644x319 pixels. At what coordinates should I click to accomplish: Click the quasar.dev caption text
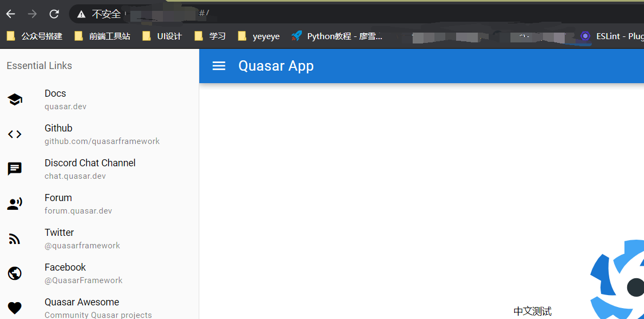click(65, 107)
